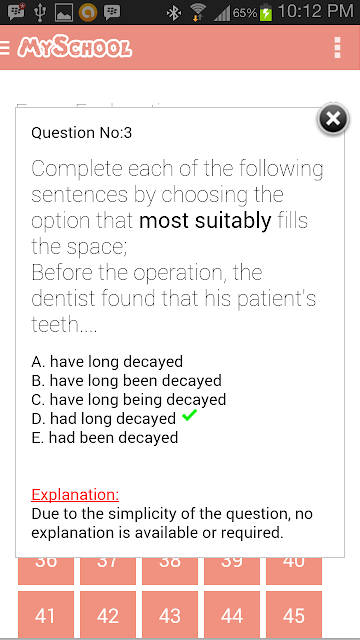Select option B have long been decayed

pos(127,380)
